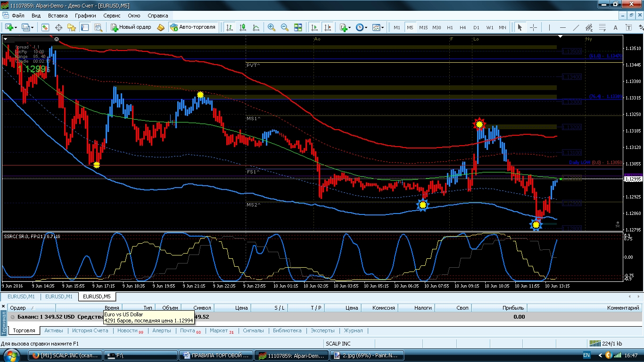Image resolution: width=644 pixels, height=362 pixels.
Task: Launch the Strategy Tester icon
Action: pos(98,27)
